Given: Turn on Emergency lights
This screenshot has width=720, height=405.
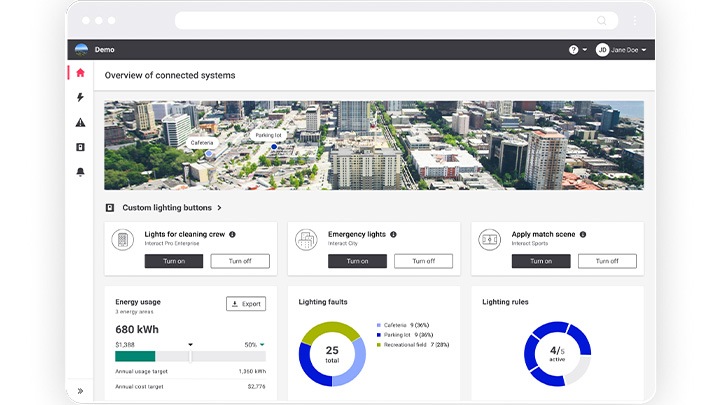Looking at the screenshot, I should pyautogui.click(x=357, y=261).
